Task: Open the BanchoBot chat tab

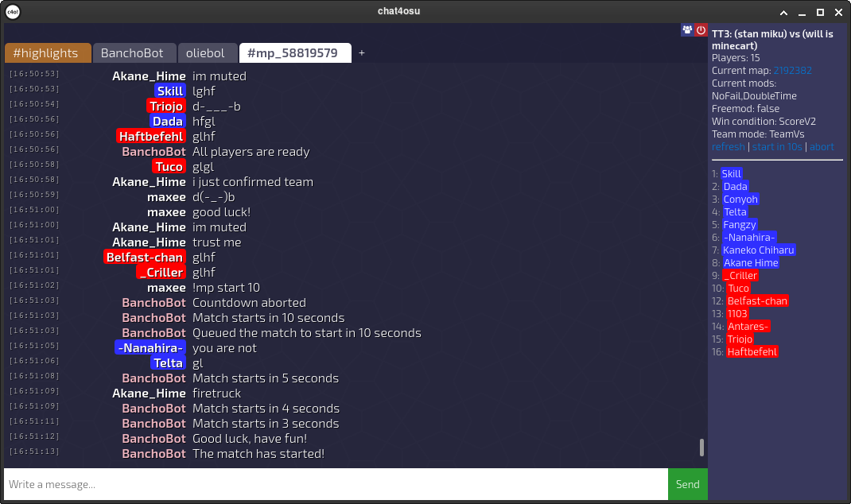Action: [134, 53]
